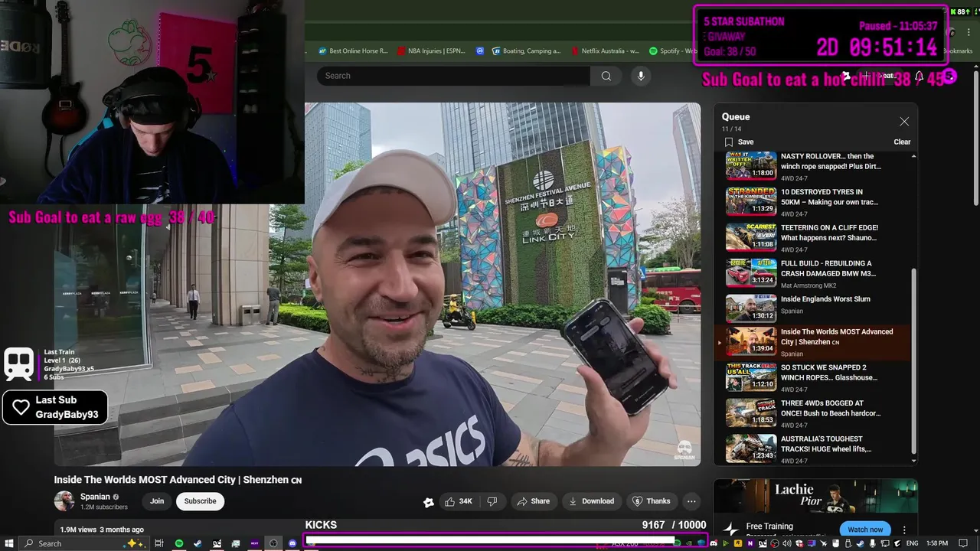Click the Windows taskbar search box
This screenshot has width=980, height=551.
pyautogui.click(x=83, y=543)
